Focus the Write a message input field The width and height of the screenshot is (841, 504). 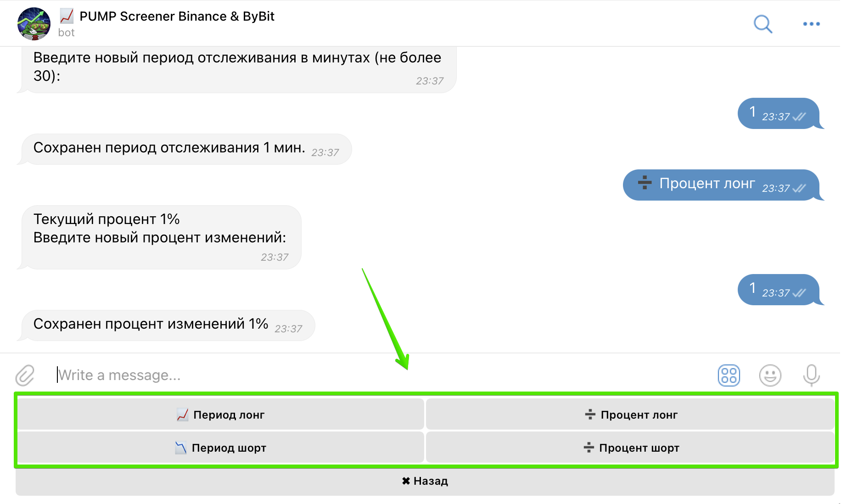367,375
